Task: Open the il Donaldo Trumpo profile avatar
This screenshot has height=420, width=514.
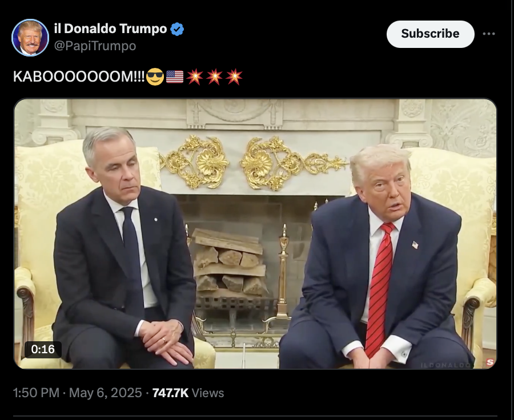Action: (30, 38)
